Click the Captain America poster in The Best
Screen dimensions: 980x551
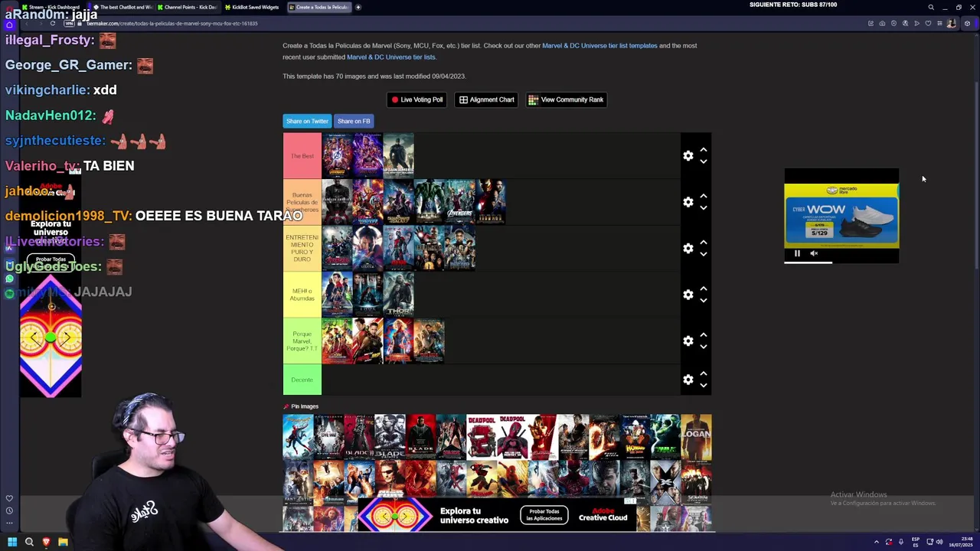(x=398, y=156)
